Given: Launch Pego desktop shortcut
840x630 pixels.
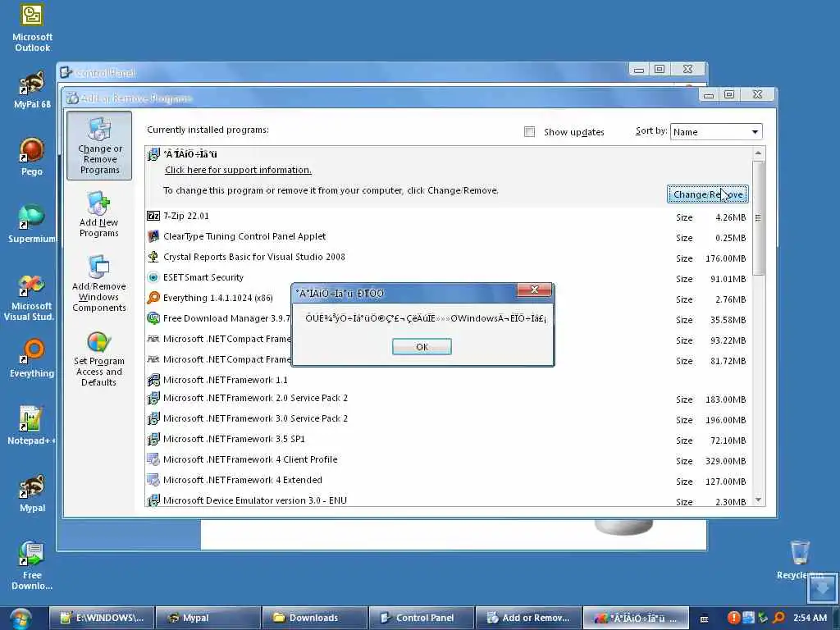Looking at the screenshot, I should pos(32,156).
